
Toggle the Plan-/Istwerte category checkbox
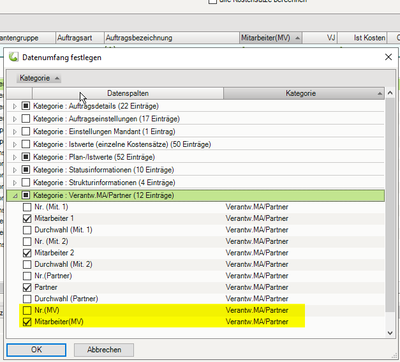(x=26, y=157)
